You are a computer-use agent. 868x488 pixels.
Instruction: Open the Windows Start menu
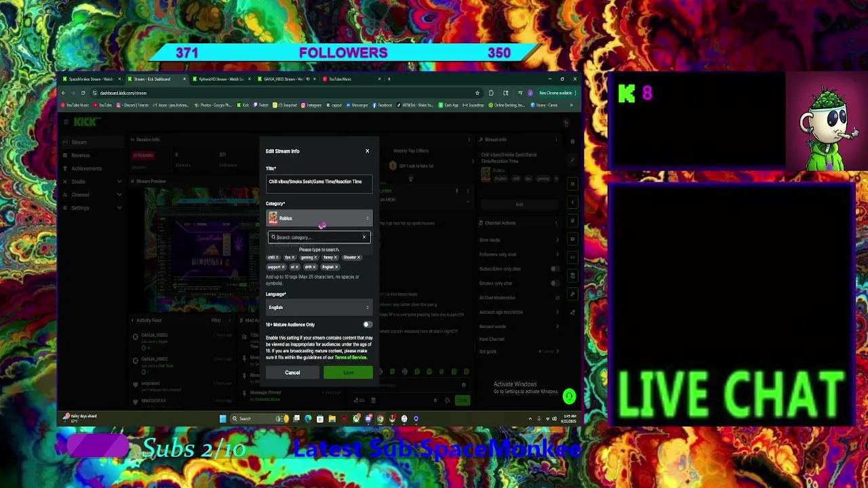222,419
